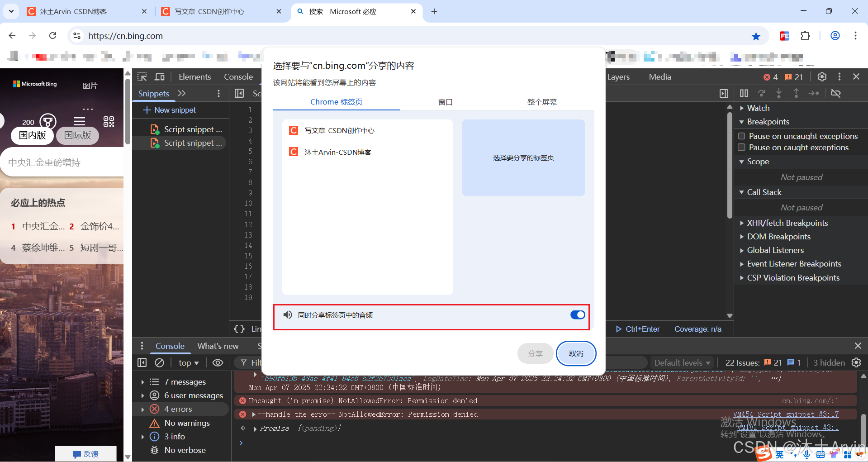Viewport: 868px width, 462px height.
Task: Toggle the inspect element picker icon
Action: 142,76
